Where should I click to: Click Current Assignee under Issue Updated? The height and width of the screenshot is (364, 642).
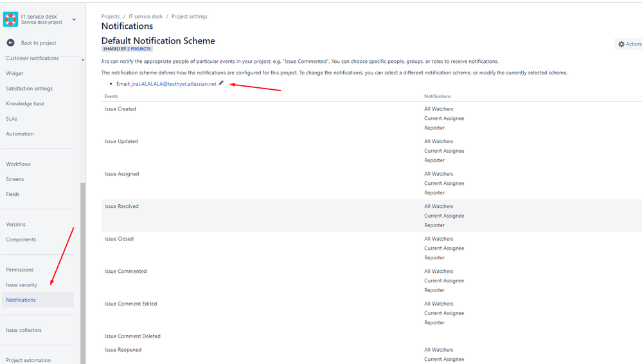pyautogui.click(x=444, y=151)
